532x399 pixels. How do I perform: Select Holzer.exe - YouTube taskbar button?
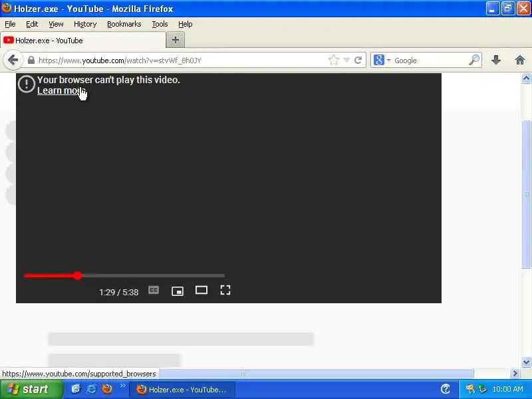tap(182, 390)
